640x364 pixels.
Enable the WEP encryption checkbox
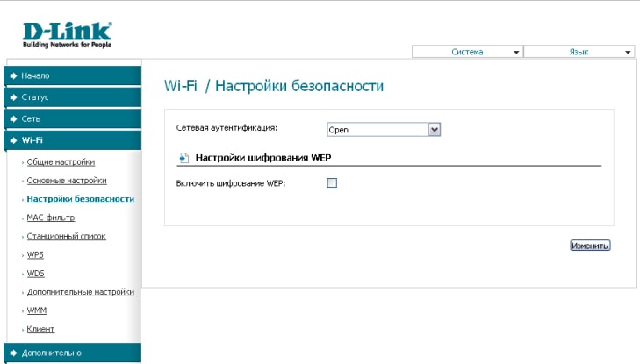tap(332, 182)
